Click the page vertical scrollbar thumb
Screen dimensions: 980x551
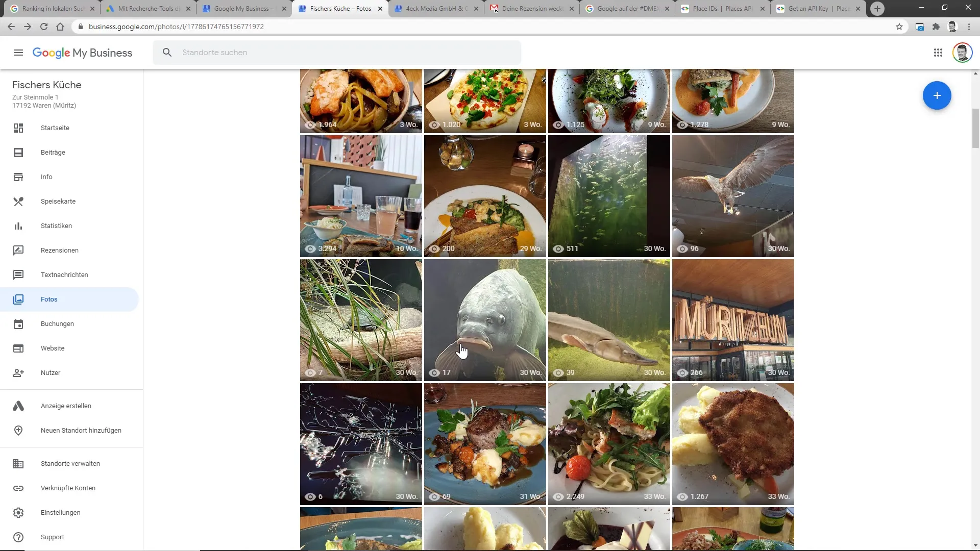(975, 128)
